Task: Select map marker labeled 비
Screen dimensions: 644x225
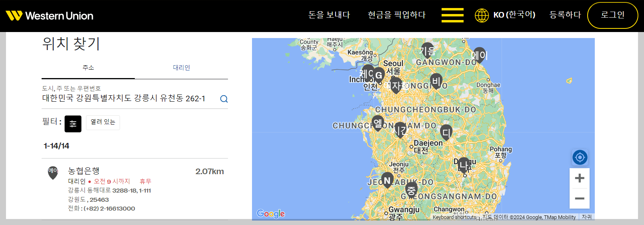Action: [436, 81]
